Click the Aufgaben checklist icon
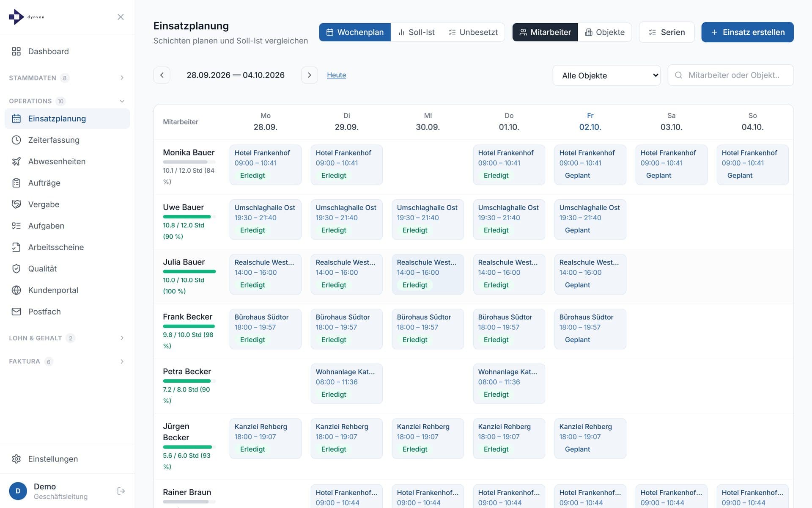This screenshot has width=812, height=508. (x=16, y=226)
